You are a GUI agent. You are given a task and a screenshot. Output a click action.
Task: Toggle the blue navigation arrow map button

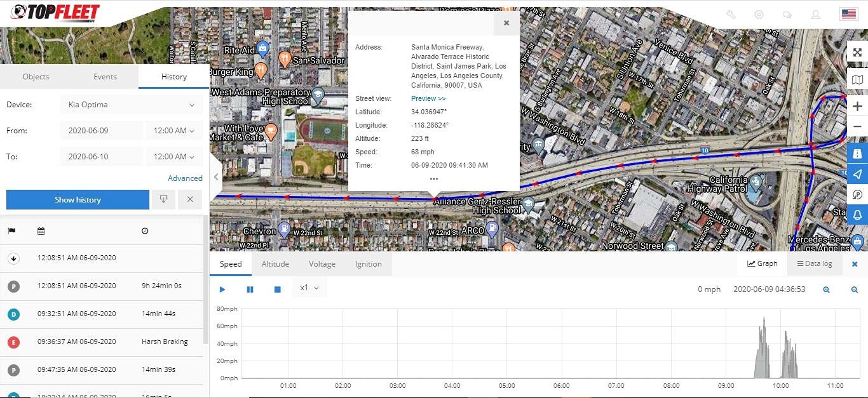[857, 174]
